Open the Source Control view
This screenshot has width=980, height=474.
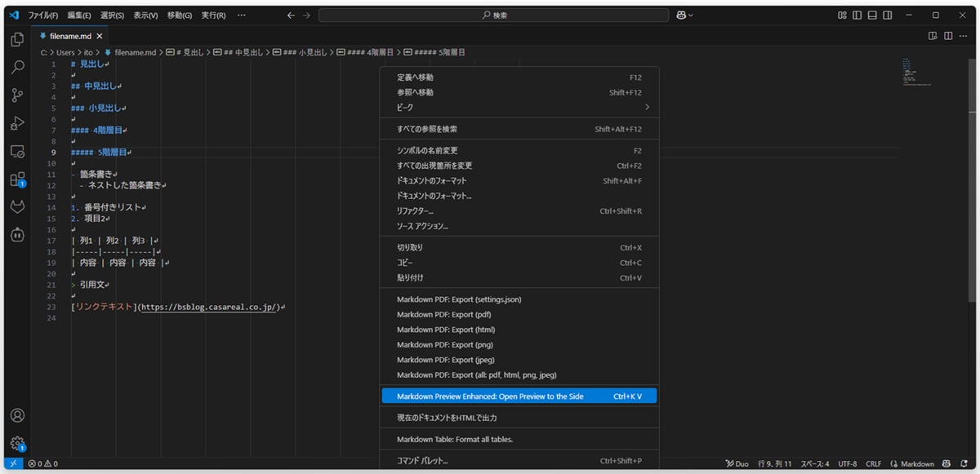coord(17,95)
